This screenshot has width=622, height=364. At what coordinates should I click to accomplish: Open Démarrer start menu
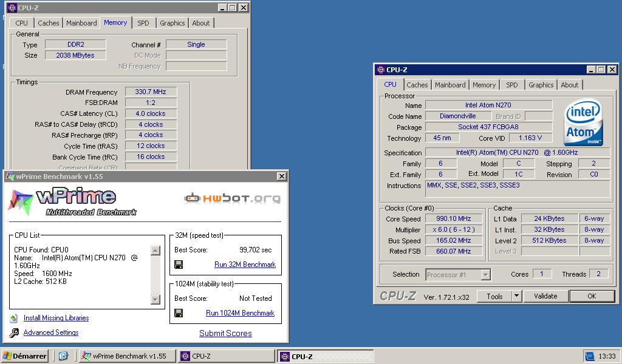(24, 356)
